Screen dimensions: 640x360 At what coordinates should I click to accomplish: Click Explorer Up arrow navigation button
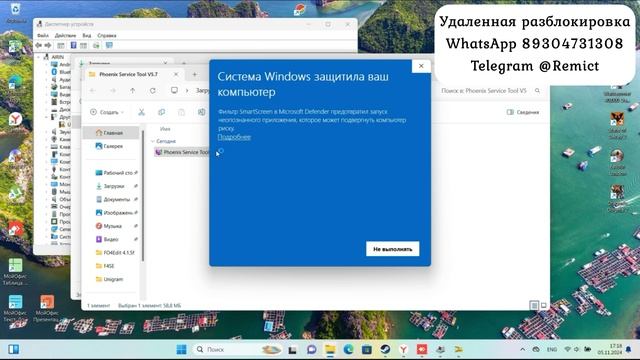click(x=133, y=91)
